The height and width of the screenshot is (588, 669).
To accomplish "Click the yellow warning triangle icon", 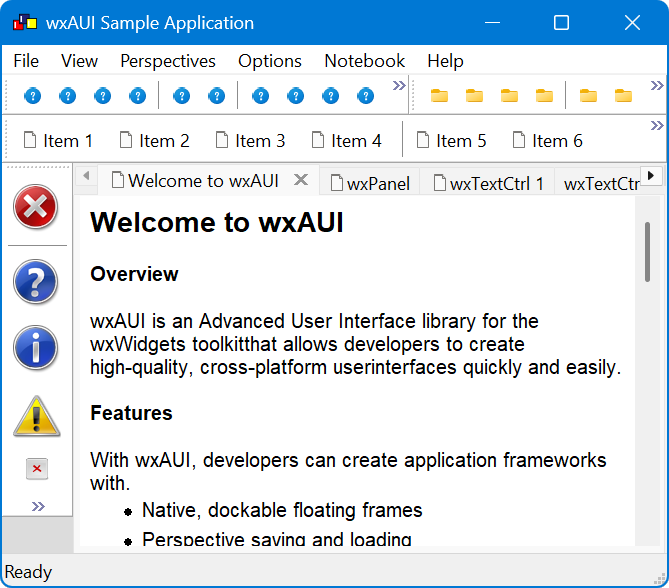I will point(37,416).
